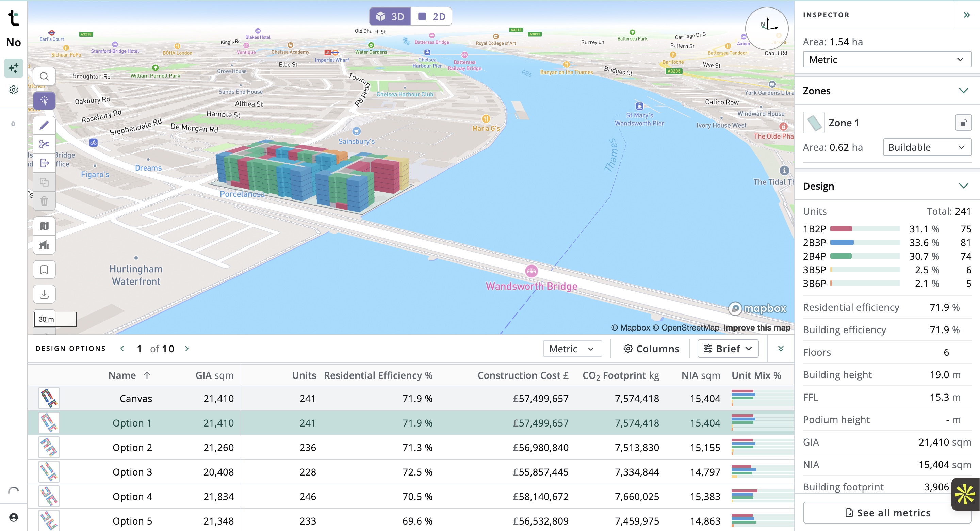This screenshot has width=980, height=531.
Task: Select the Option 3 row thumbnail
Action: pyautogui.click(x=49, y=472)
